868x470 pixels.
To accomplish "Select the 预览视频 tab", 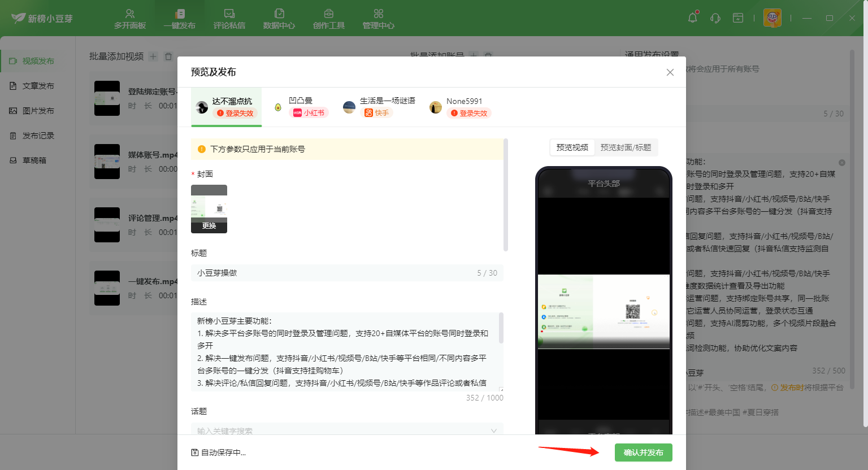I will click(572, 147).
